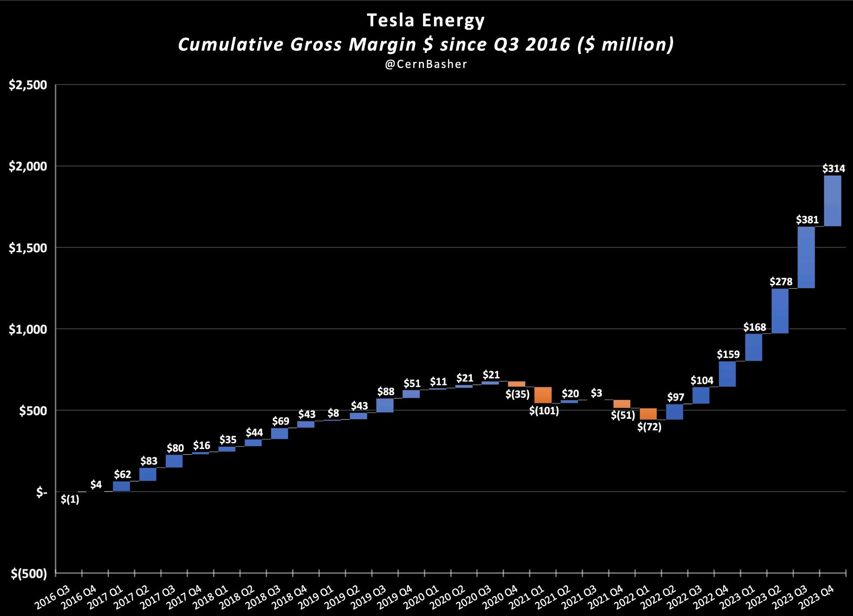Pick the $11 data label
Image resolution: width=853 pixels, height=616 pixels.
(x=438, y=382)
